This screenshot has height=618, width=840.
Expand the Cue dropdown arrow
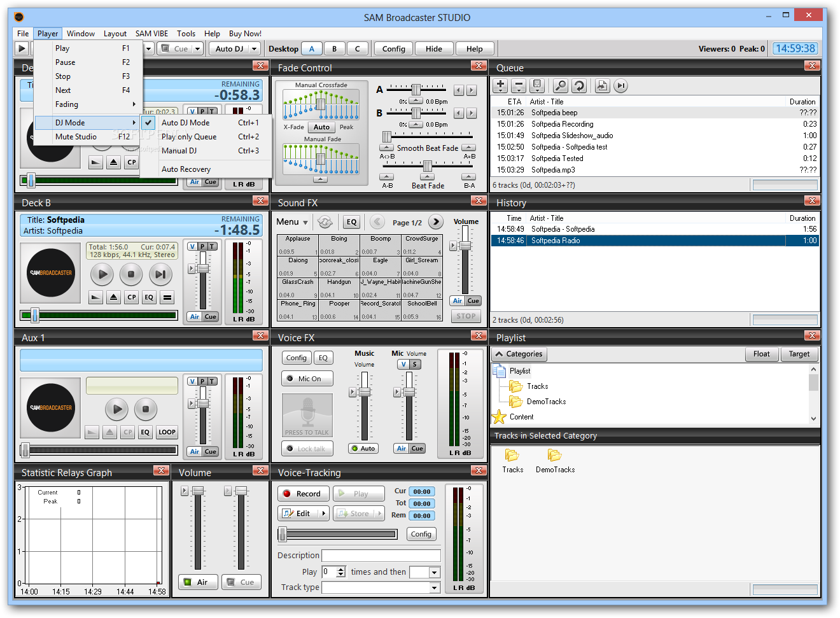(x=198, y=48)
